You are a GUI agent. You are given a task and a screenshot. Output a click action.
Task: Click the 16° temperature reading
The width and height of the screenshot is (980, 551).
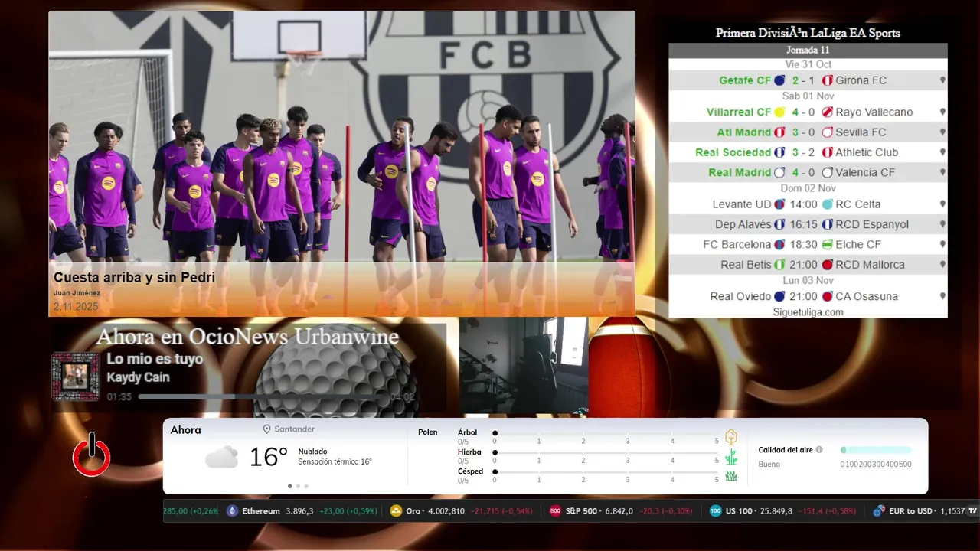268,458
